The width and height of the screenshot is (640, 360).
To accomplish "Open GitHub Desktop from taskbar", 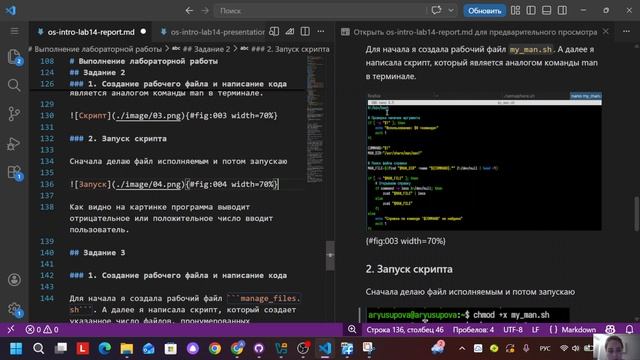I will coord(259,348).
